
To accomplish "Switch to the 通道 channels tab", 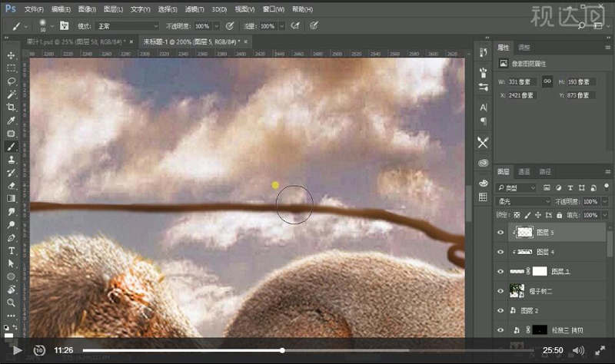I will 524,171.
